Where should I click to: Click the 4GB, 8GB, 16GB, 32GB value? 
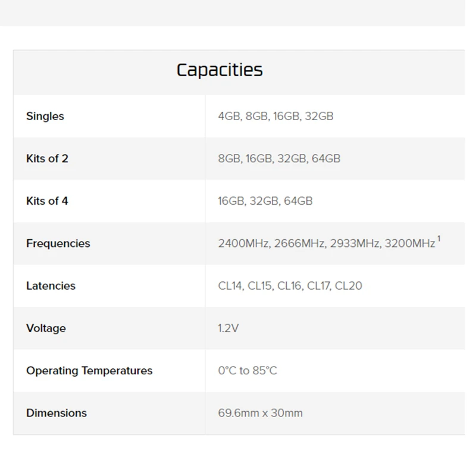[275, 116]
